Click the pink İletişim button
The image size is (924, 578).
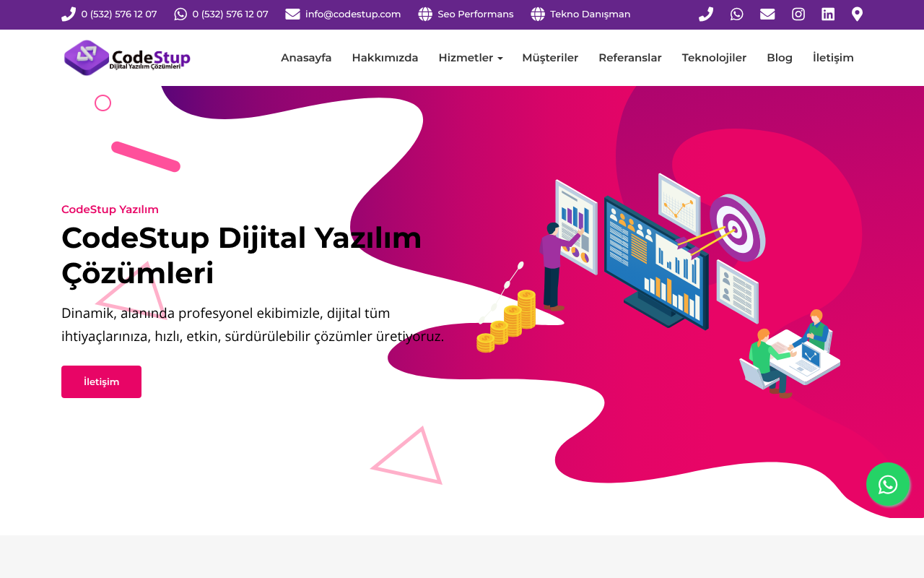click(x=101, y=381)
